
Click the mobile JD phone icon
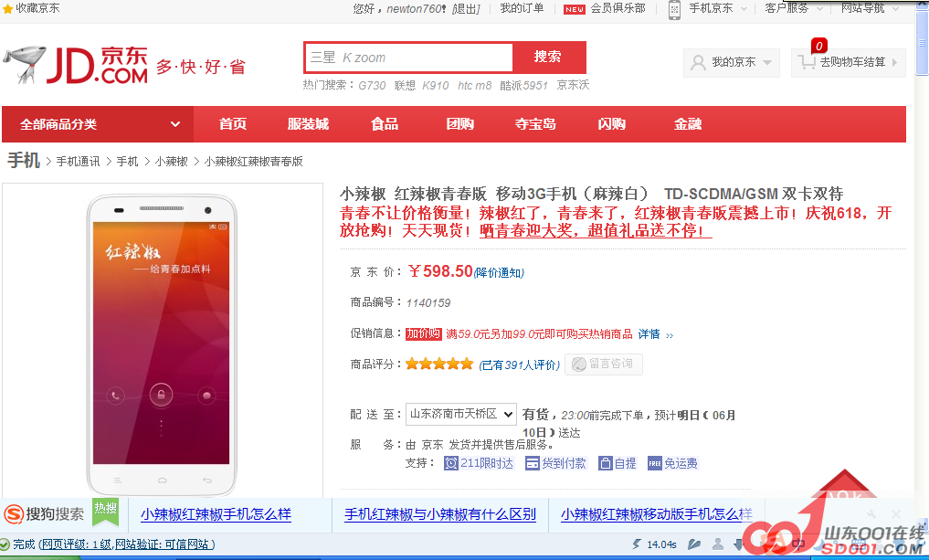coord(674,9)
